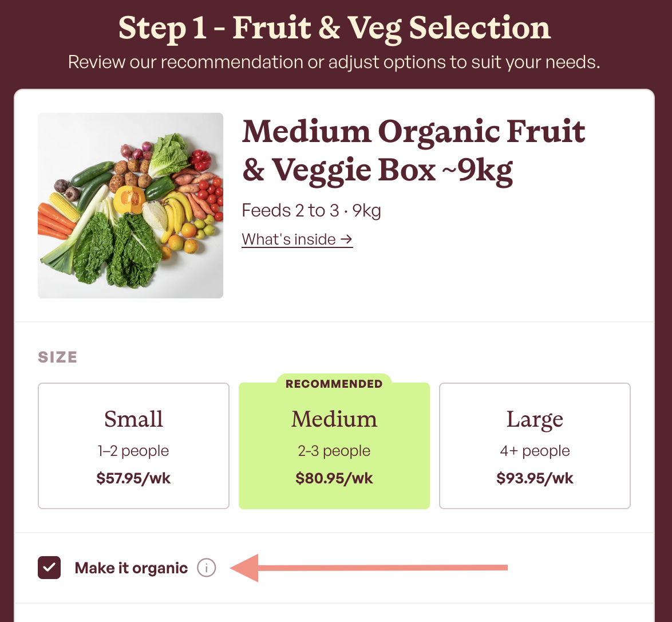Click the Medium Organic Fruit & Veggie Box title
The image size is (672, 622).
[x=414, y=151]
